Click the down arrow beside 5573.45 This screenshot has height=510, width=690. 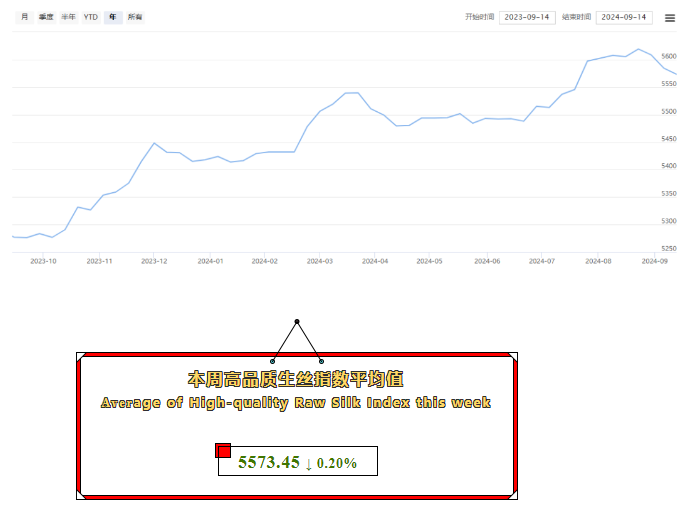coord(309,463)
